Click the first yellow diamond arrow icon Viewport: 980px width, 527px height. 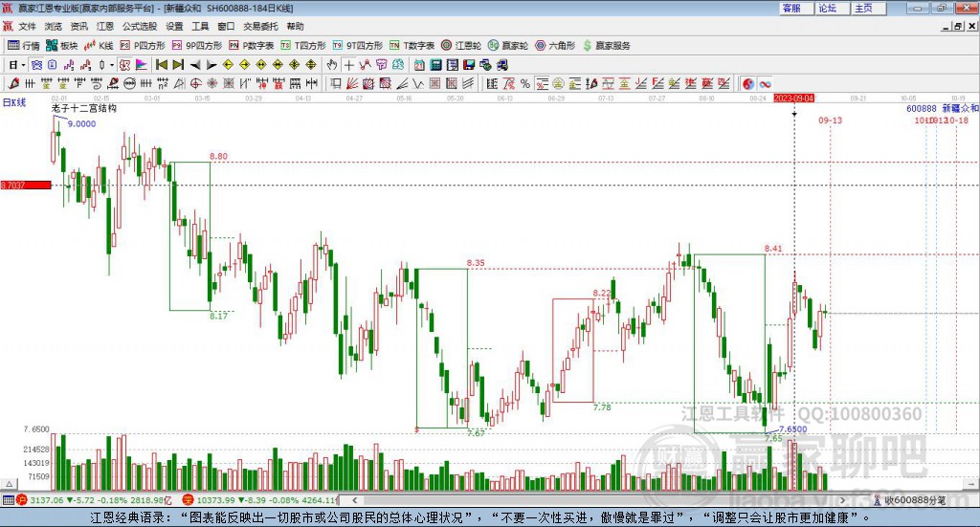click(x=228, y=65)
